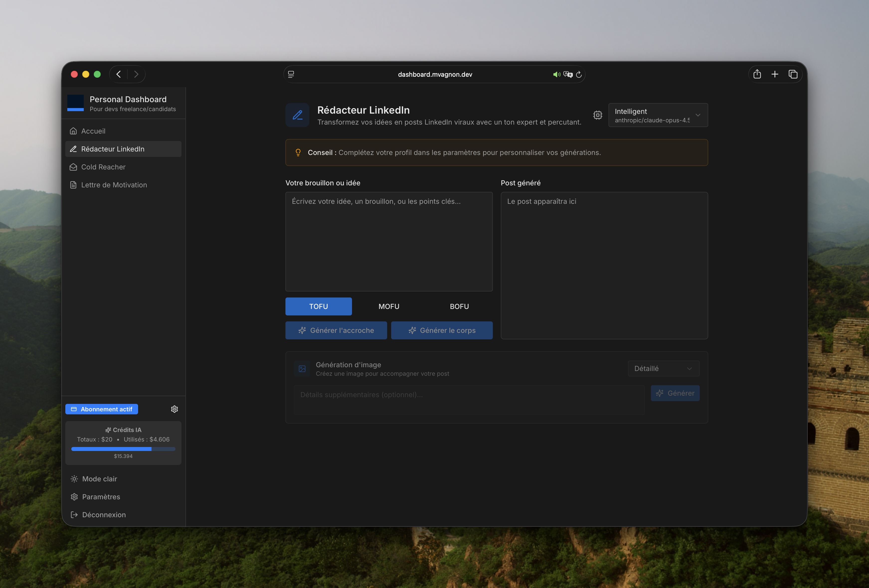Show tab overview icon

(x=793, y=74)
